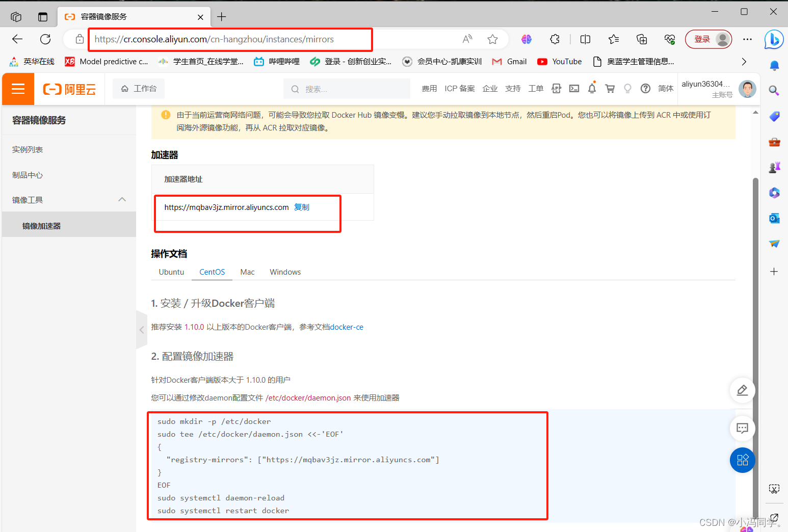
Task: Open the ICP 备案 menu
Action: tap(459, 89)
